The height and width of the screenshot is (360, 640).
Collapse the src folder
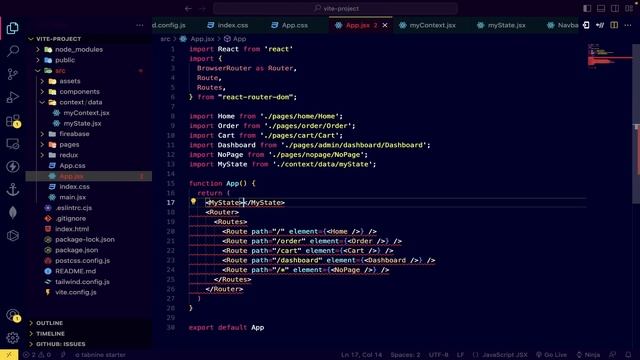38,71
